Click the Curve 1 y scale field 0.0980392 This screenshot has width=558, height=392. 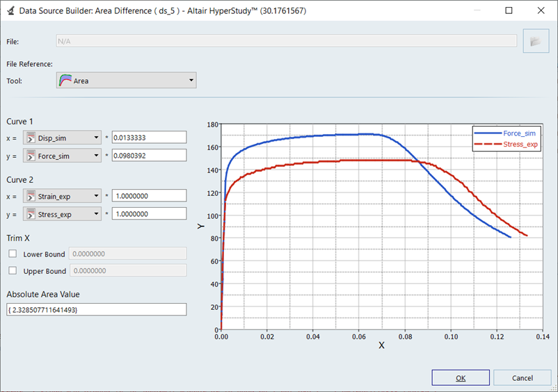click(149, 156)
